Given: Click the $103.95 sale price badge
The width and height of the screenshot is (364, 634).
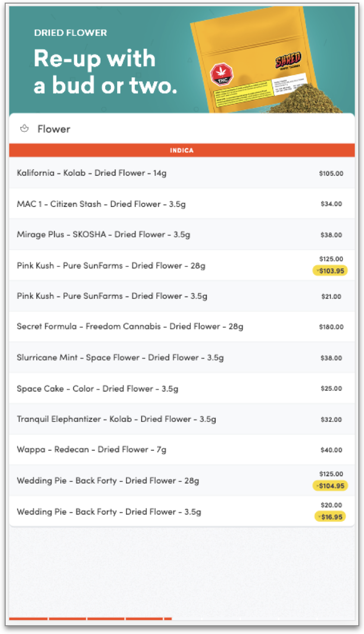Looking at the screenshot, I should click(330, 271).
